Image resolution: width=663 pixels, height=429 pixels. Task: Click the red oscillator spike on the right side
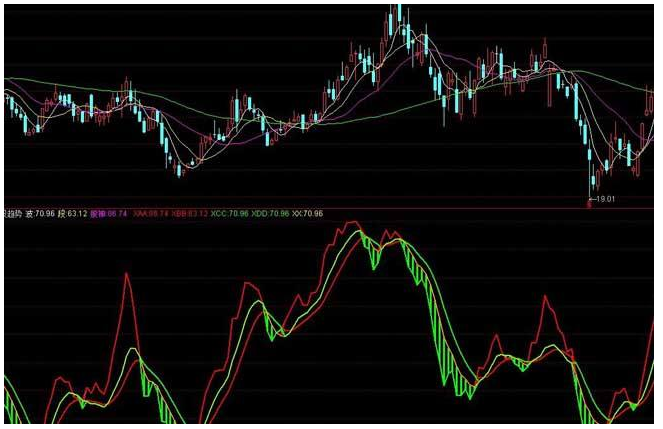point(543,300)
